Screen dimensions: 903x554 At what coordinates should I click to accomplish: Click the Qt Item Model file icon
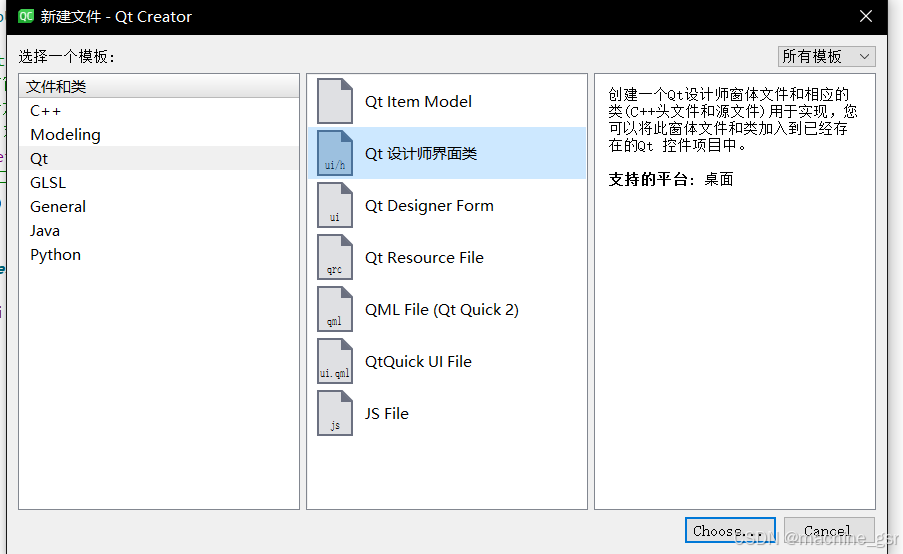[x=335, y=101]
